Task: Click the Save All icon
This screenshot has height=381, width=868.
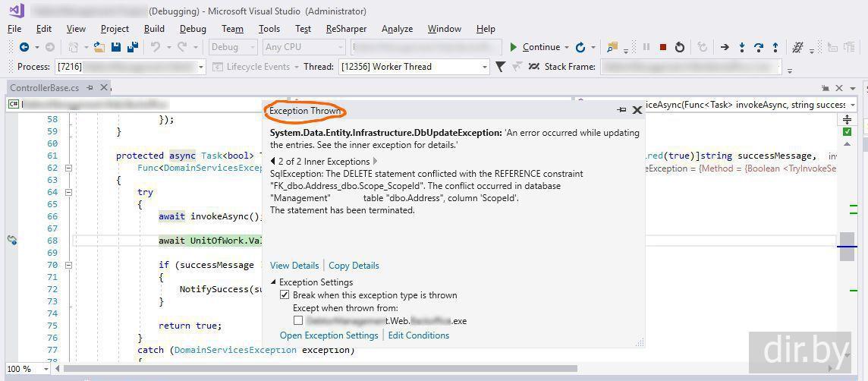Action: (x=132, y=47)
